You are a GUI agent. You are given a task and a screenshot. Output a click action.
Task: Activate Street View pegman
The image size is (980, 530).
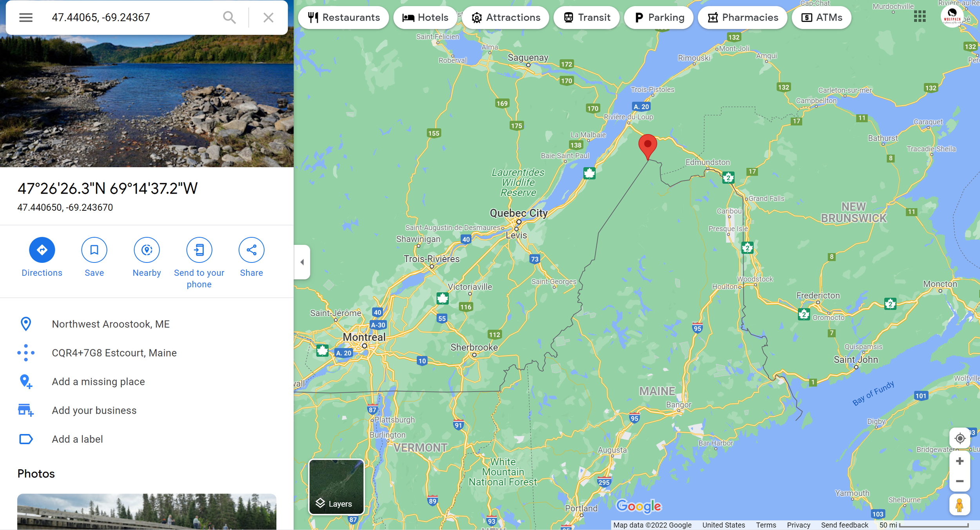(x=960, y=505)
